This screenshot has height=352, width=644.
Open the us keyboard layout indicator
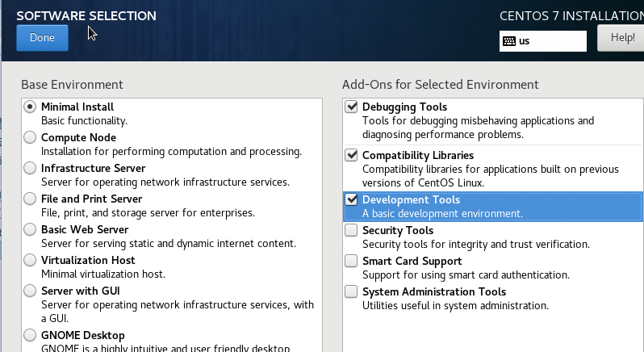(x=542, y=40)
